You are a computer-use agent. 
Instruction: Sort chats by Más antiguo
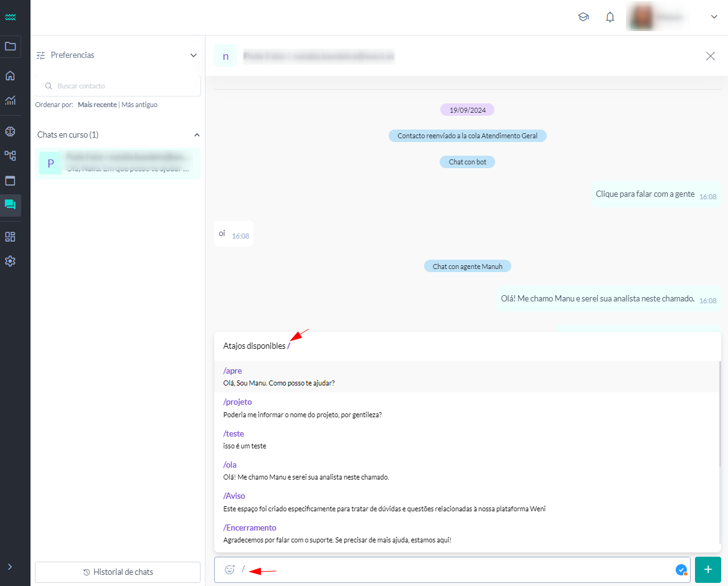139,105
